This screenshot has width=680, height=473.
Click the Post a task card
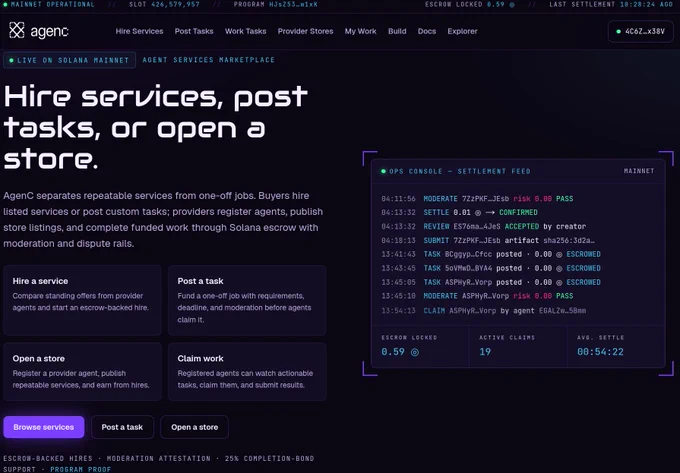(x=247, y=300)
